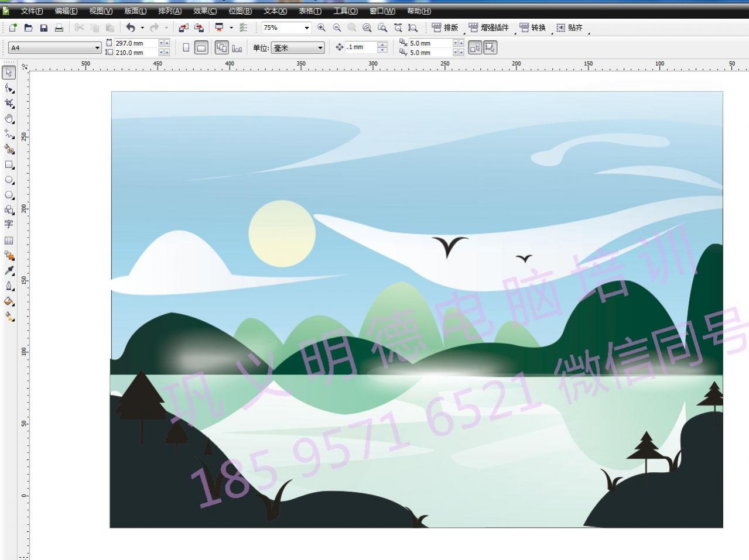The width and height of the screenshot is (749, 560).
Task: Click the Undo arrow icon
Action: (131, 28)
